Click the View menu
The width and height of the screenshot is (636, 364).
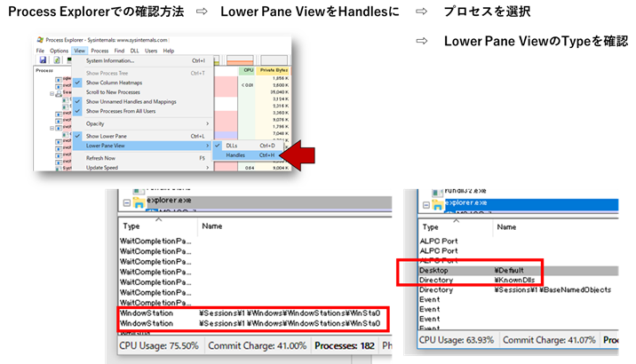pos(80,51)
